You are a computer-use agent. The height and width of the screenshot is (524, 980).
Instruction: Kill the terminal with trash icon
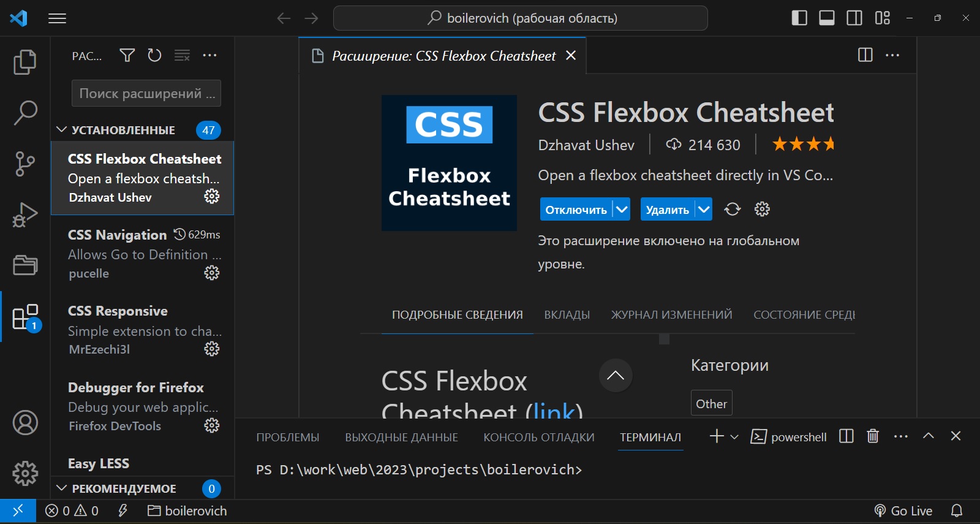(873, 436)
